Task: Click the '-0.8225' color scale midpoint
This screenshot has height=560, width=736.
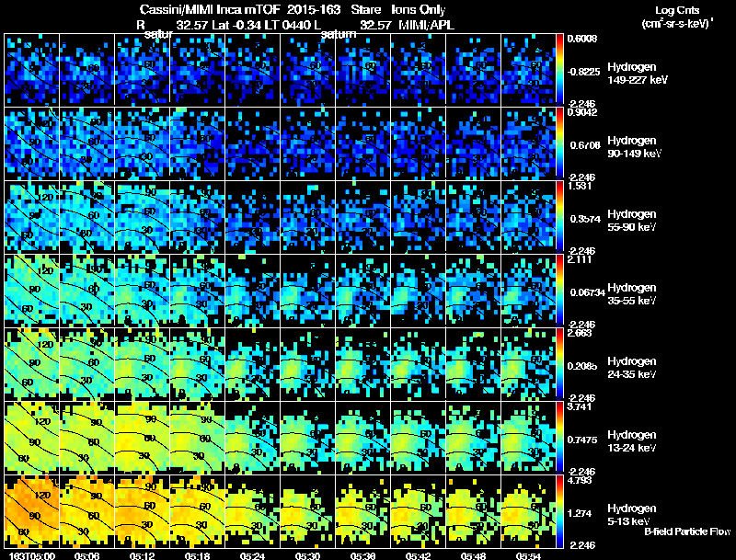Action: (x=583, y=72)
